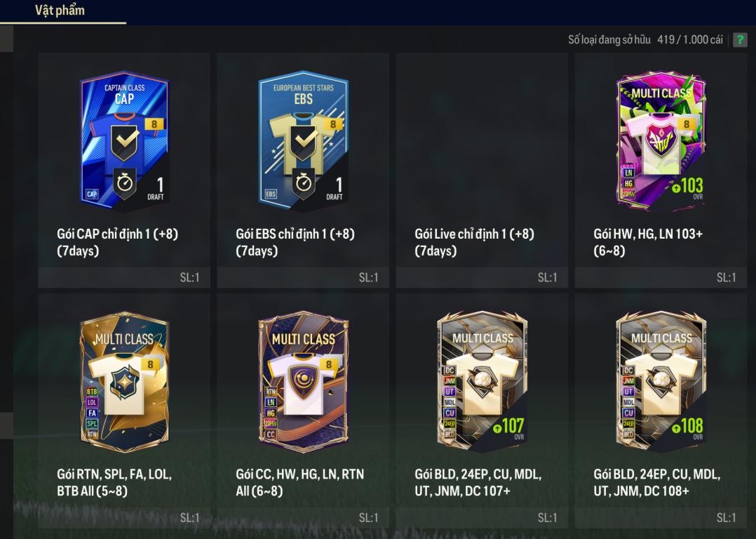Select the Multi Class CC HW HG card image
Screen dimensions: 756x539
303,381
